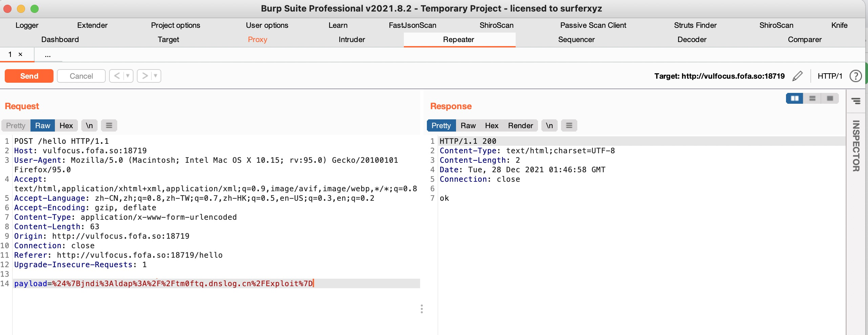The image size is (868, 335).
Task: Open the Decoder tab
Action: click(692, 39)
